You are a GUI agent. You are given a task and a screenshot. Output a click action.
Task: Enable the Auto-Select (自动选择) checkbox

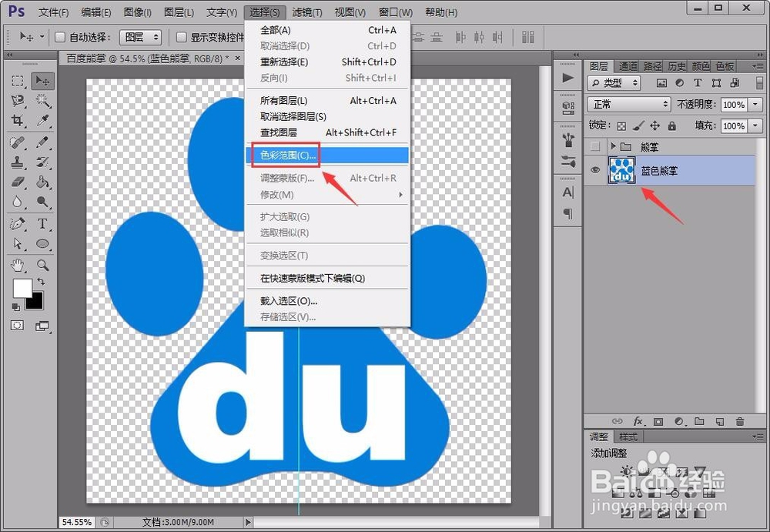point(60,37)
